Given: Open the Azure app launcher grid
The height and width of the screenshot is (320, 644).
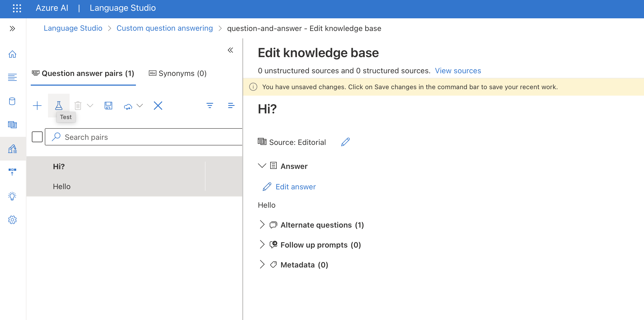Looking at the screenshot, I should coord(17,8).
